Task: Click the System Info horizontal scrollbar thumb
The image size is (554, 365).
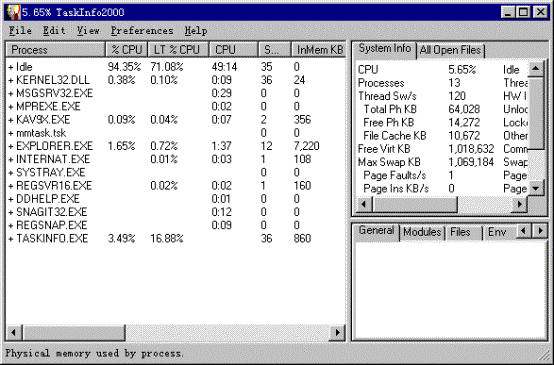Action: (x=415, y=204)
